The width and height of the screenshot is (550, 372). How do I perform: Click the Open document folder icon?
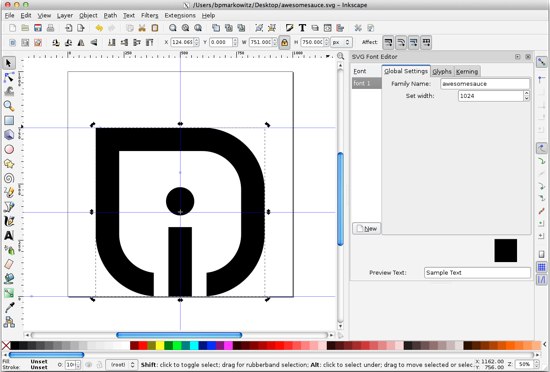click(x=25, y=28)
